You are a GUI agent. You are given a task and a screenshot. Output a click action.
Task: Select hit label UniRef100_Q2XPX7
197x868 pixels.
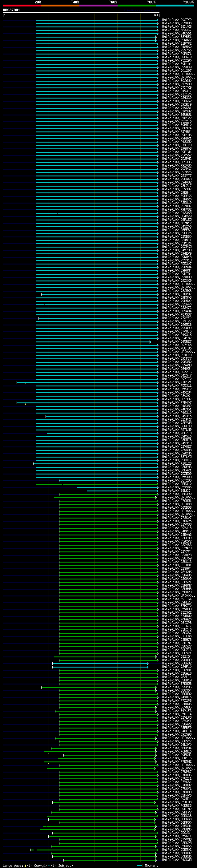176,419
